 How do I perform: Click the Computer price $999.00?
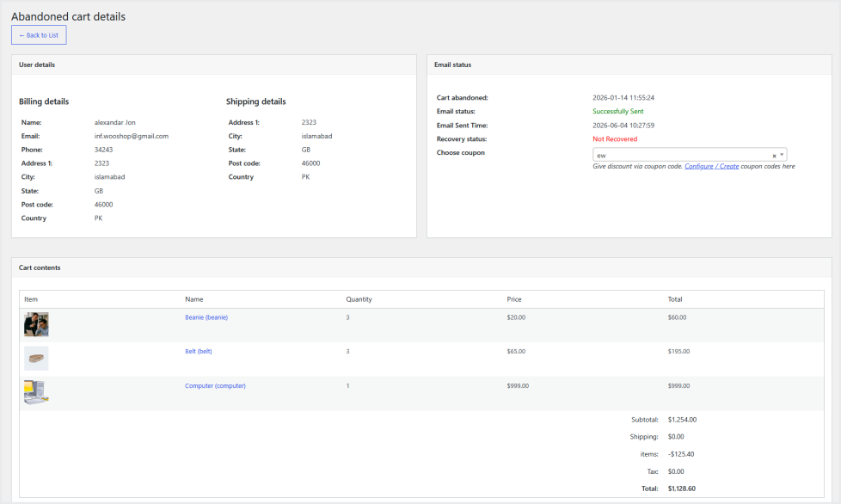[x=518, y=386]
